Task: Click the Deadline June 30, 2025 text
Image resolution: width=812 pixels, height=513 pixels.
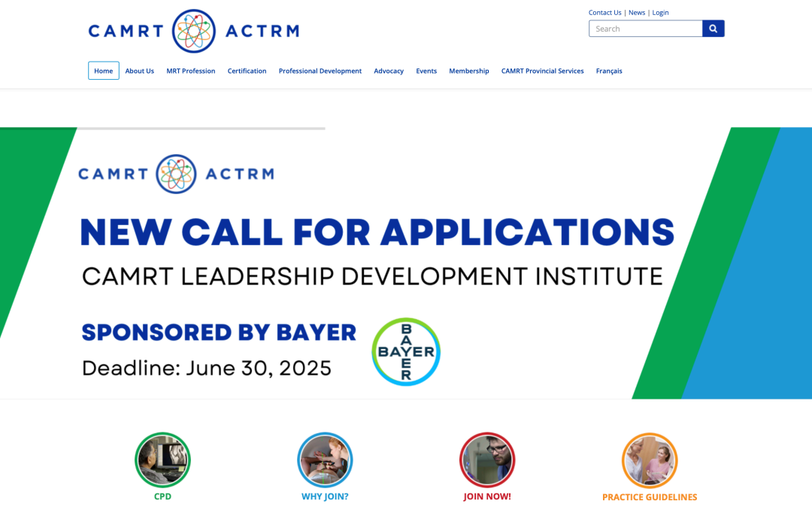Action: coord(207,369)
